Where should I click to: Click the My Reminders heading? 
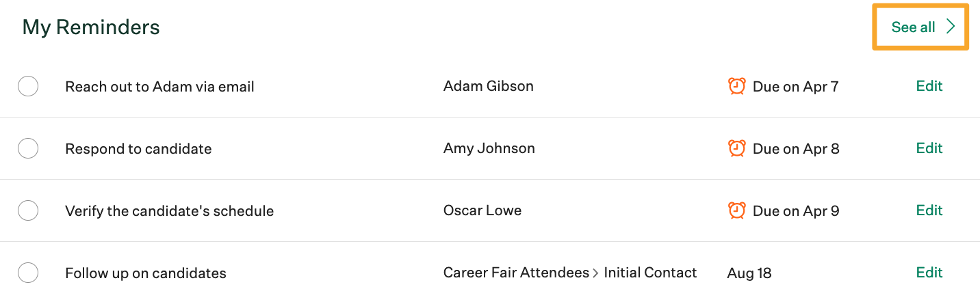pyautogui.click(x=91, y=27)
